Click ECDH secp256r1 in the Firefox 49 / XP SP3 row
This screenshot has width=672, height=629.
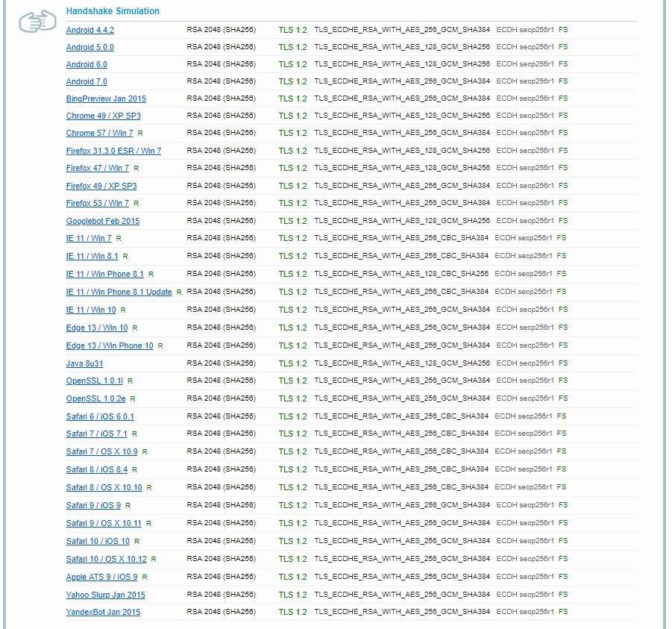pos(525,186)
